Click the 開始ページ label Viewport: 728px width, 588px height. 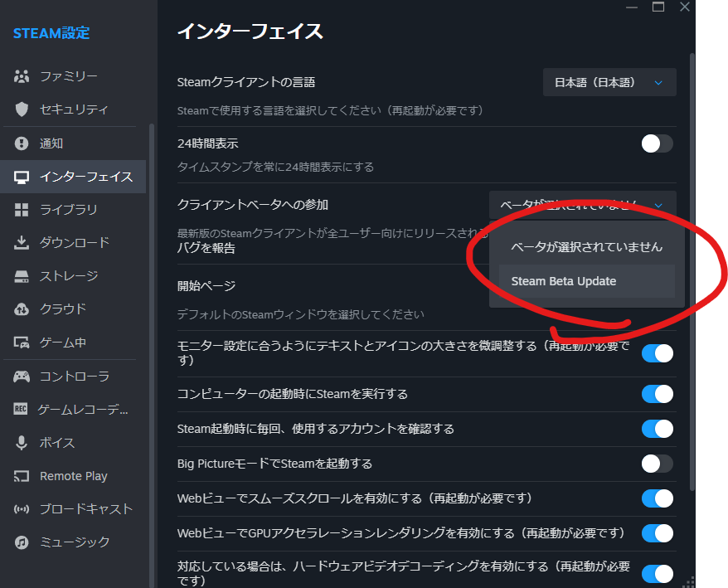click(x=206, y=285)
